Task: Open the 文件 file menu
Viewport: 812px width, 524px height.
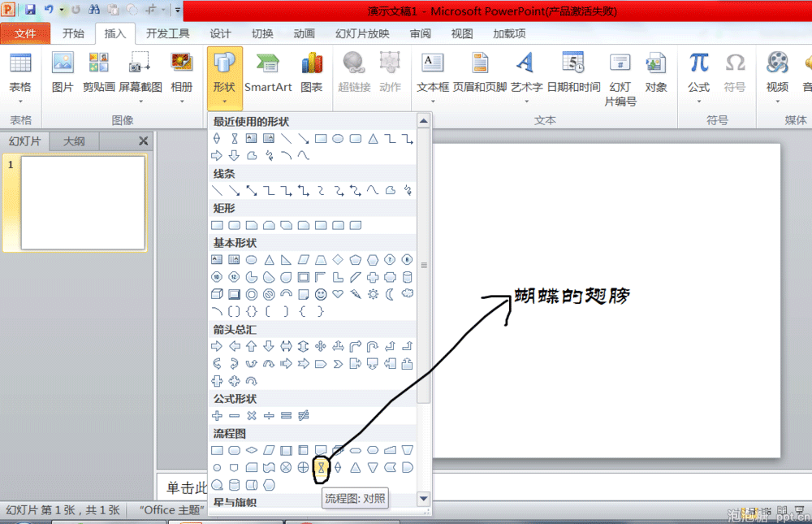Action: click(x=25, y=33)
